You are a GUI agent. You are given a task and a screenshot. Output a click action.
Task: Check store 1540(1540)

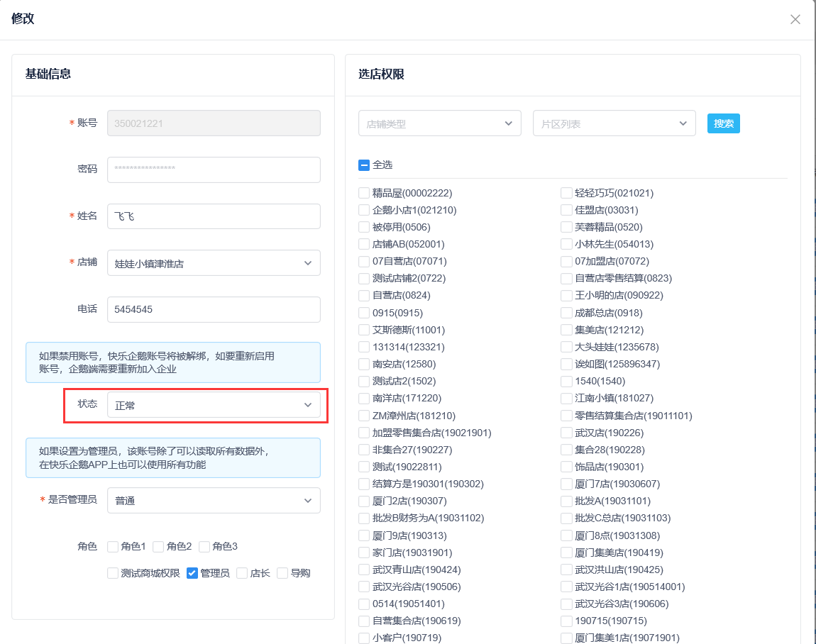click(x=566, y=382)
